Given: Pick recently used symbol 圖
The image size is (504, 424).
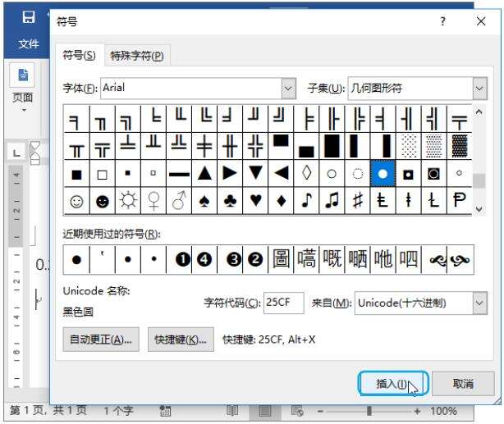Looking at the screenshot, I should click(283, 259).
